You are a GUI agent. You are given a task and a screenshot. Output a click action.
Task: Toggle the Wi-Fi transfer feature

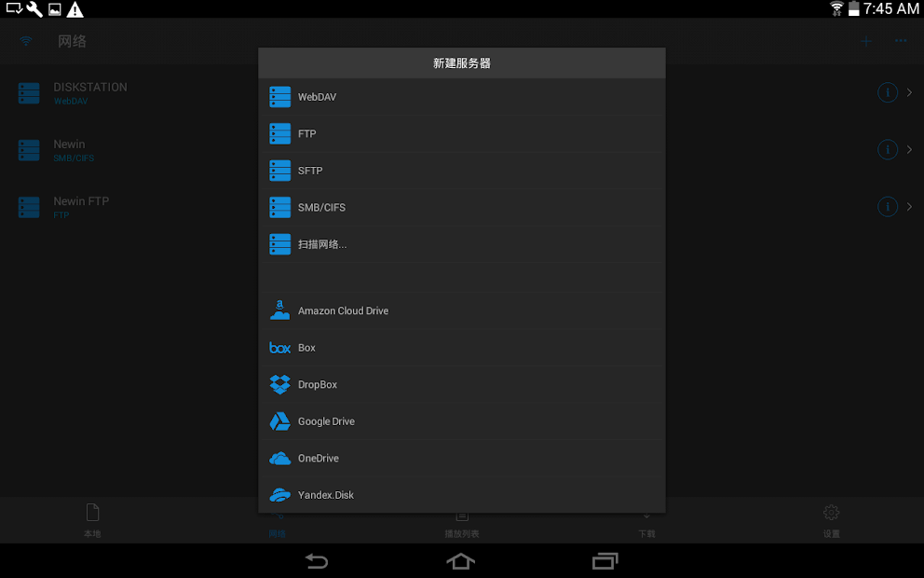click(25, 41)
